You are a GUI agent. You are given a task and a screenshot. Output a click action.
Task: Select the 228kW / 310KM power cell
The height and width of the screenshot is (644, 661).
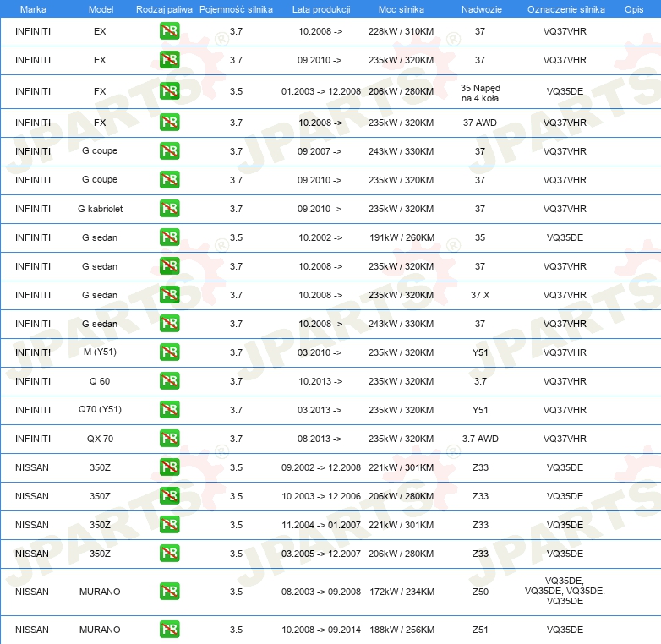pos(401,31)
